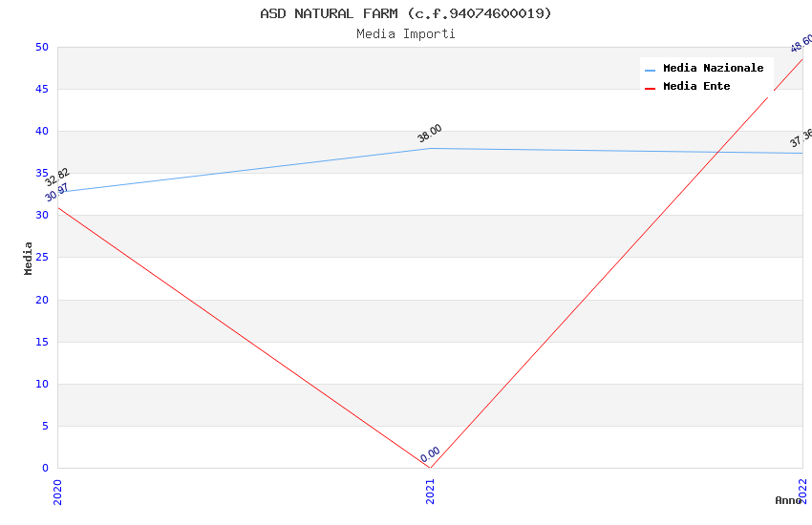Click the 10 y-axis tick label

coord(41,384)
